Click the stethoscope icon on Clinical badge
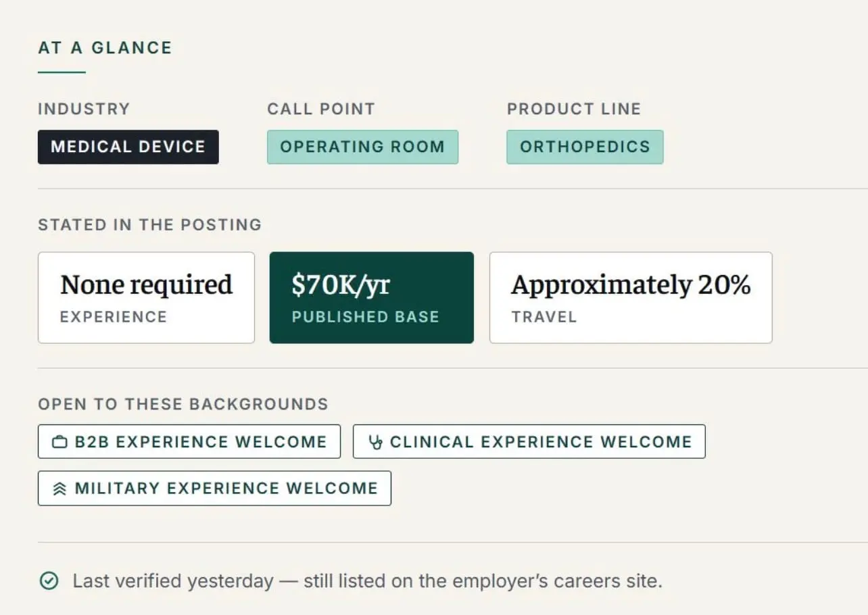The image size is (868, 615). (375, 443)
